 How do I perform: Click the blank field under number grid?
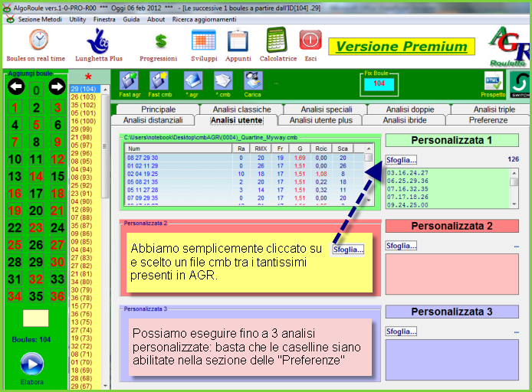35,318
